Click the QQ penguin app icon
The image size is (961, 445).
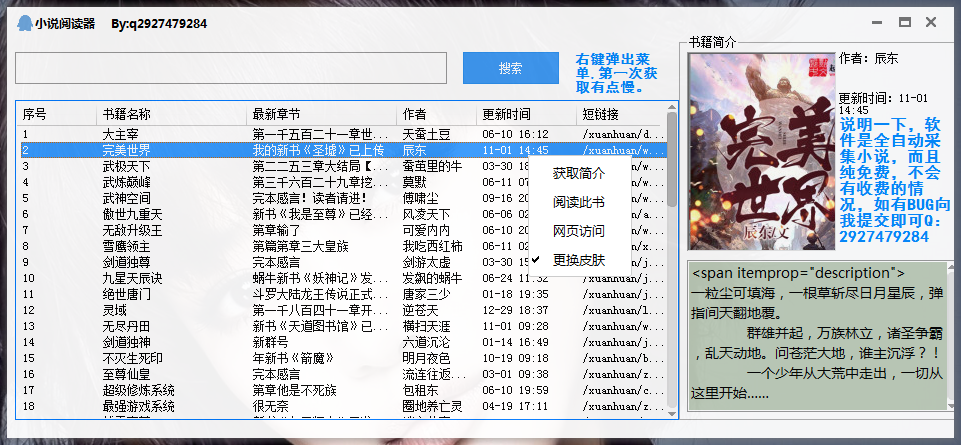pyautogui.click(x=25, y=24)
